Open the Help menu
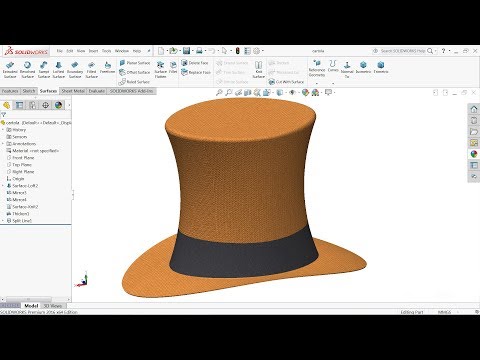Image resolution: width=480 pixels, height=360 pixels. [x=137, y=51]
